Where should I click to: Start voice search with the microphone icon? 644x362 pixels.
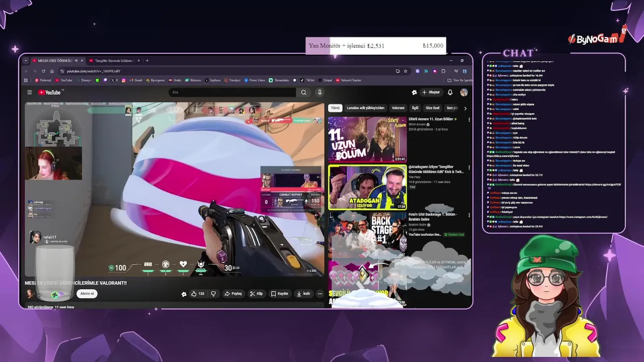click(x=319, y=93)
